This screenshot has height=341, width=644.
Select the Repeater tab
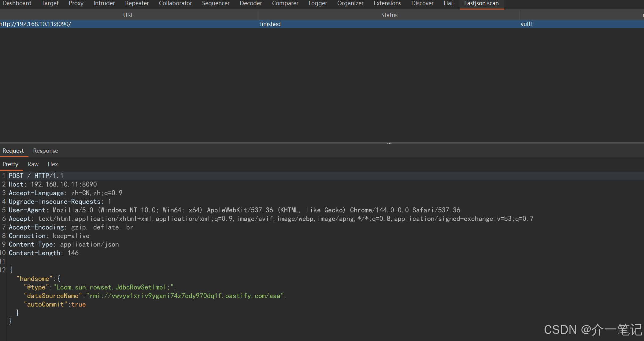click(137, 3)
